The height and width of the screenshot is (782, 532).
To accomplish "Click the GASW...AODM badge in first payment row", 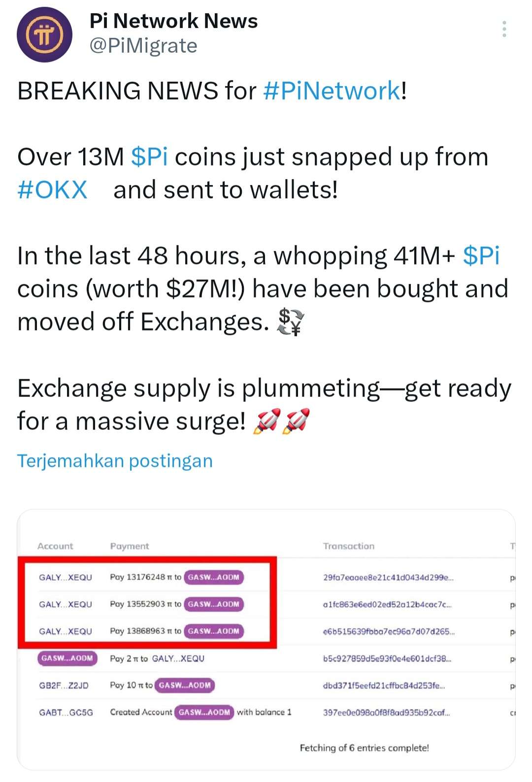I will point(214,577).
